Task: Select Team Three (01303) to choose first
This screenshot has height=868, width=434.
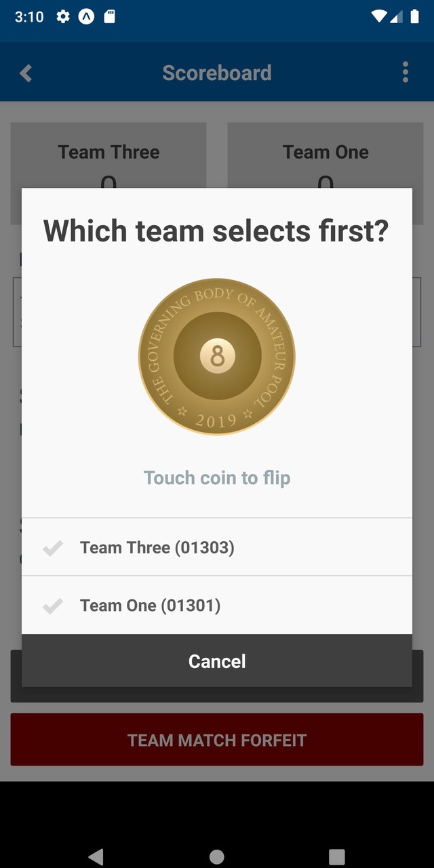Action: point(157,548)
